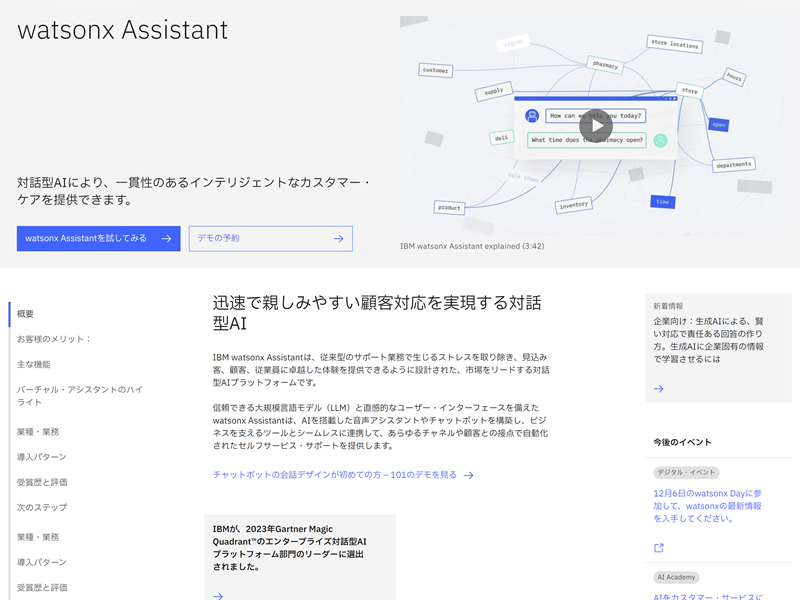This screenshot has width=800, height=600.
Task: Open the 新着情報 generative AI article card
Action: point(718,348)
